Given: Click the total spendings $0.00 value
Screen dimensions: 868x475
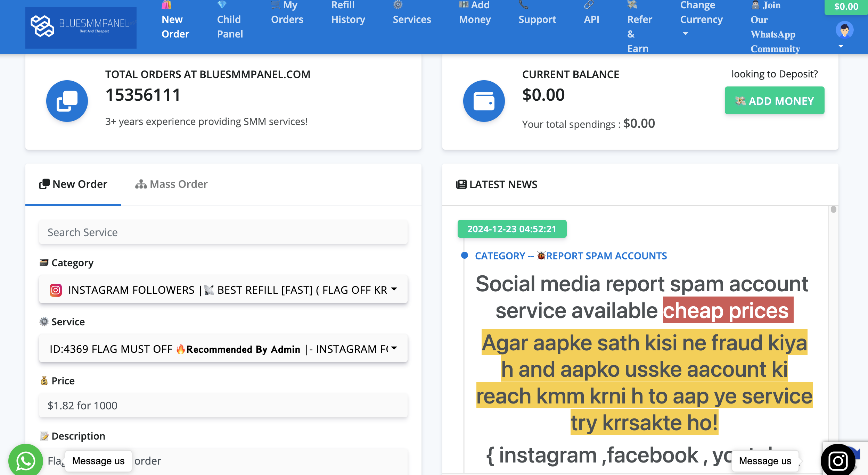Looking at the screenshot, I should (x=639, y=124).
